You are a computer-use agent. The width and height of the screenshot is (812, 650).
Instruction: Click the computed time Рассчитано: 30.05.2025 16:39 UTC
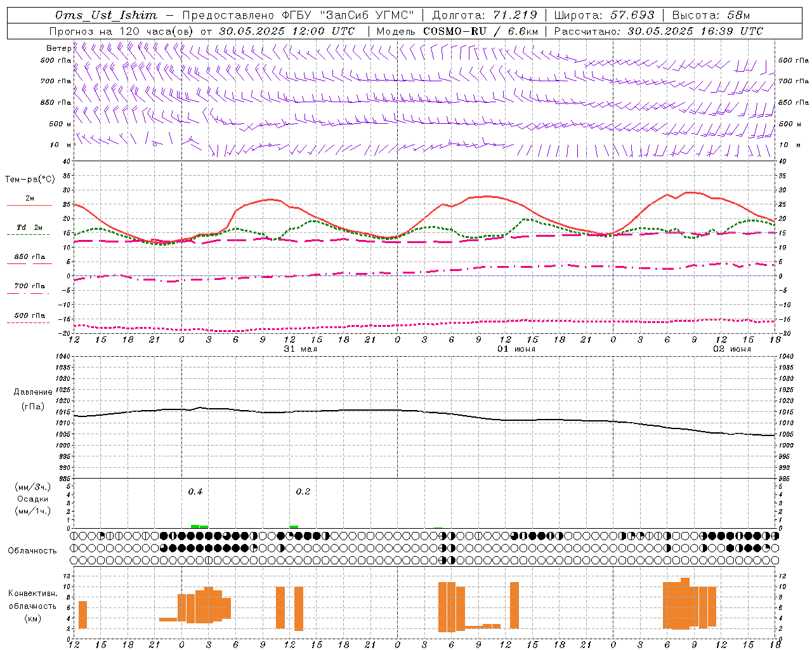coord(658,31)
